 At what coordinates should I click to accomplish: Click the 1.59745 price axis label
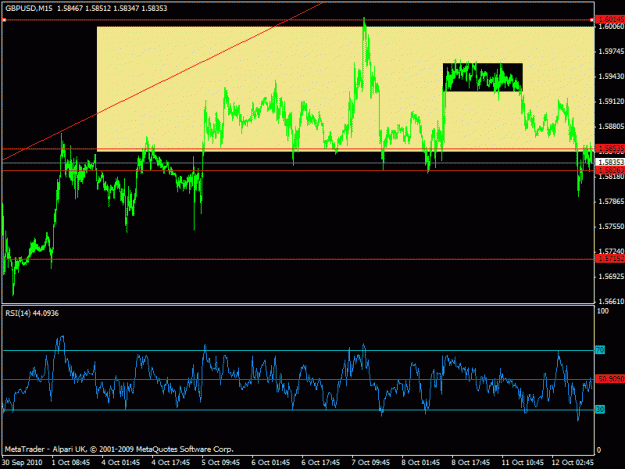[x=611, y=51]
